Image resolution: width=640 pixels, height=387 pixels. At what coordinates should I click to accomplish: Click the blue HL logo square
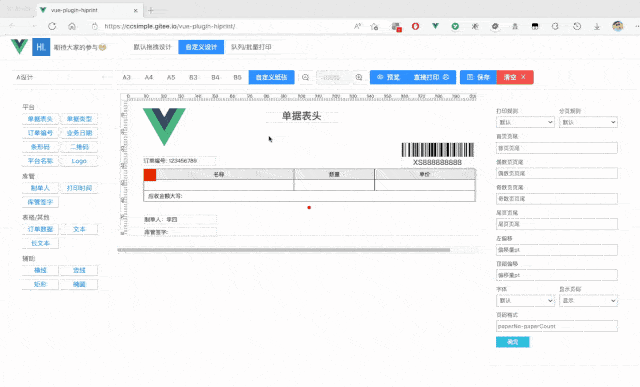tap(41, 47)
